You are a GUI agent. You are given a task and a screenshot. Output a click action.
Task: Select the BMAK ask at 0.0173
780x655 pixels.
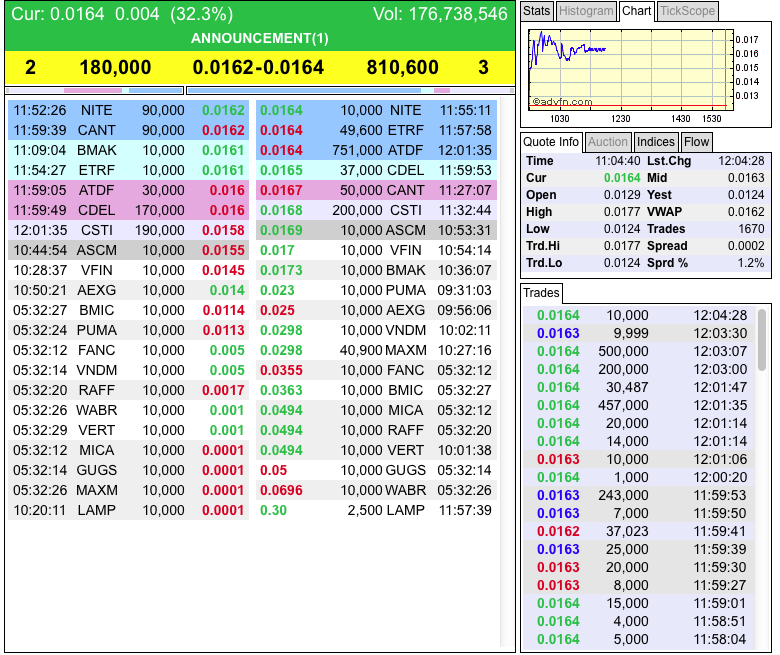tap(377, 270)
